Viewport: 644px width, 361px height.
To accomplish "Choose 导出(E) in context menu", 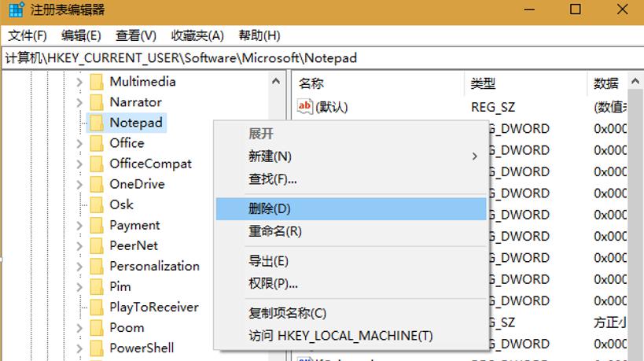I will point(351,261).
